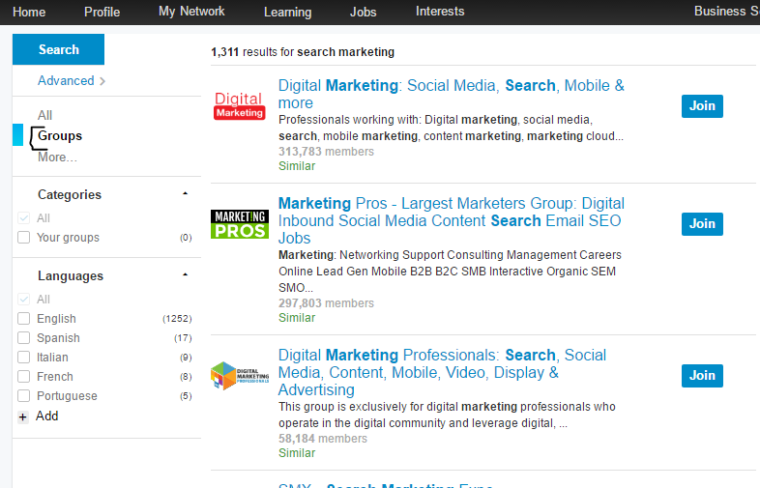Expand More search types
This screenshot has height=488, width=760.
(57, 157)
